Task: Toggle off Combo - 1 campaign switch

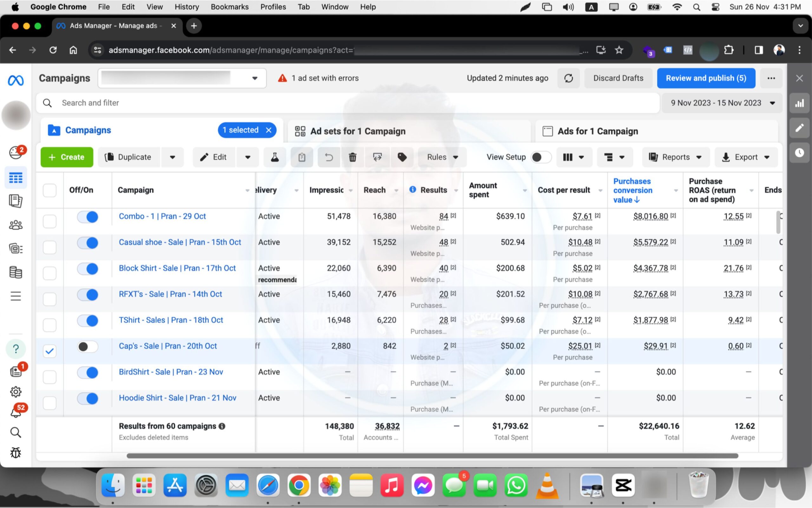Action: (88, 217)
